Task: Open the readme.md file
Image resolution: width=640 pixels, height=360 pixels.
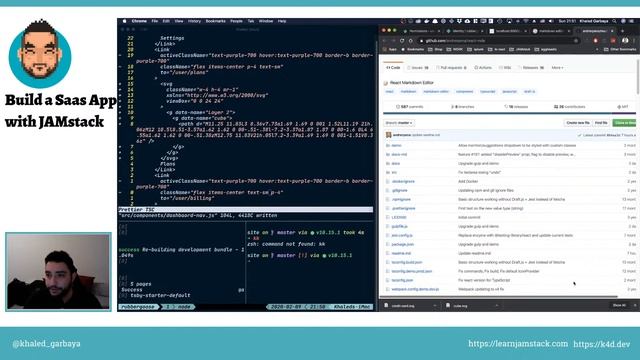Action: point(401,253)
